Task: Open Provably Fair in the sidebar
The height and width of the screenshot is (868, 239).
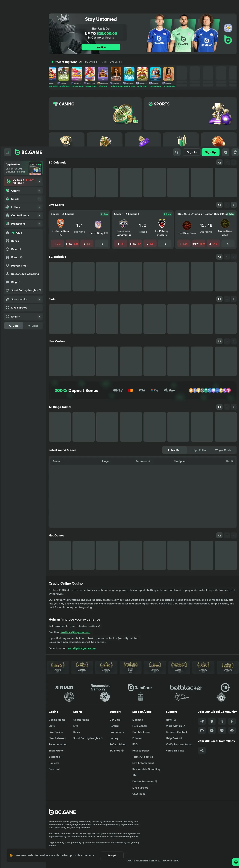Action: [23, 266]
